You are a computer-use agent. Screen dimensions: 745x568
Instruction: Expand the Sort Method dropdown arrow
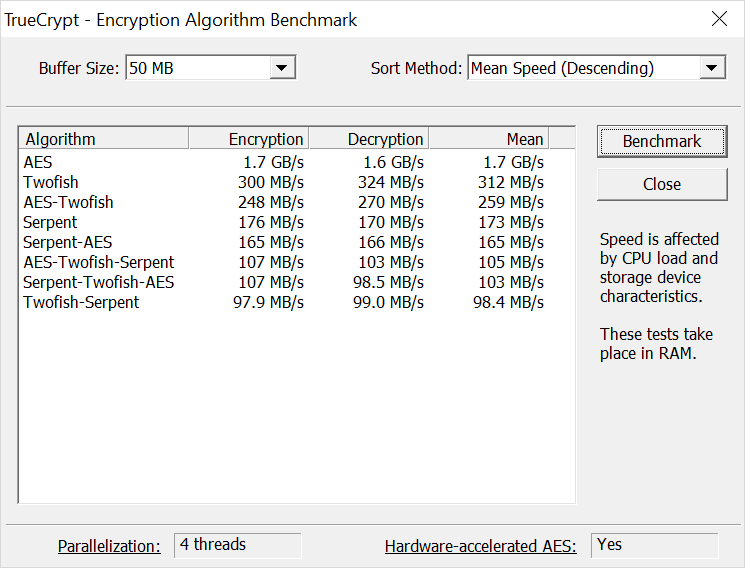[712, 68]
